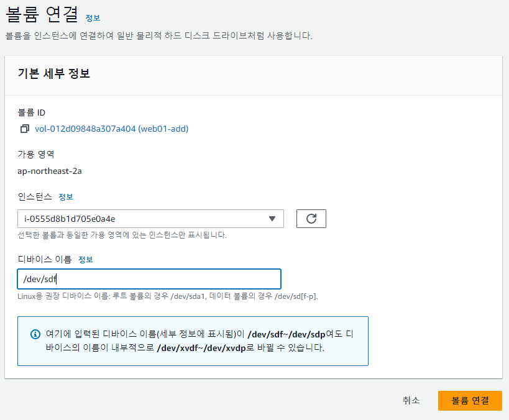This screenshot has height=420, width=509.
Task: Click note 선택한 볼륨과 동일한 가용 영역
Action: coord(122,235)
